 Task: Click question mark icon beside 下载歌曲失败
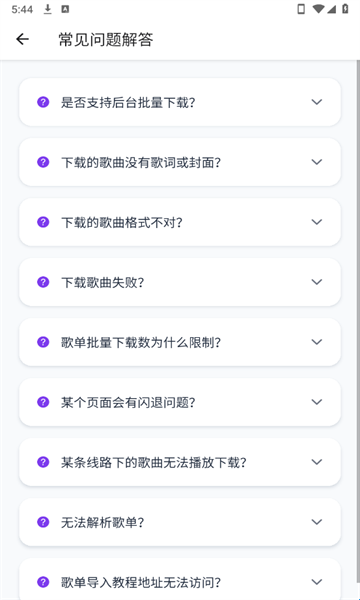(x=43, y=282)
